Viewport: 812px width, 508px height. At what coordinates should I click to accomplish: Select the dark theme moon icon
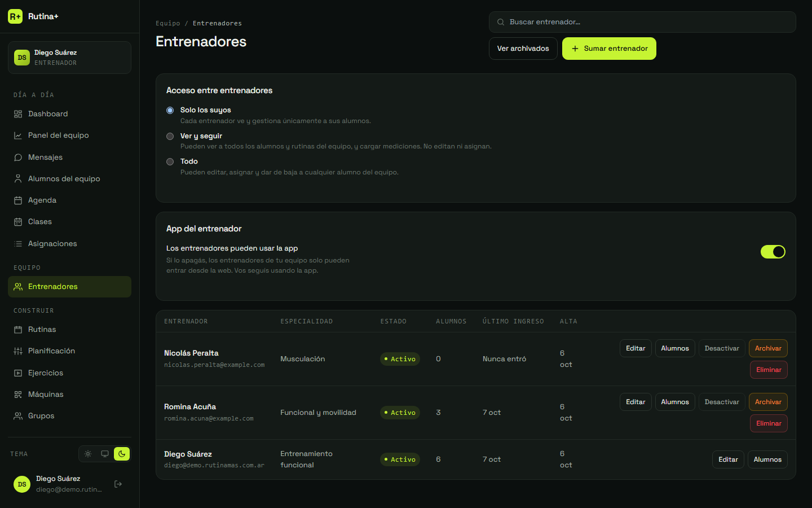122,454
